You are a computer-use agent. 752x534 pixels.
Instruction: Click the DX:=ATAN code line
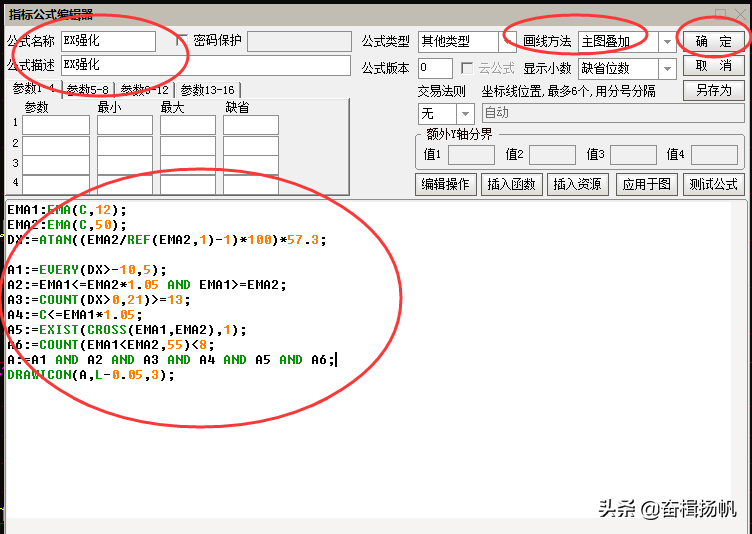click(167, 239)
